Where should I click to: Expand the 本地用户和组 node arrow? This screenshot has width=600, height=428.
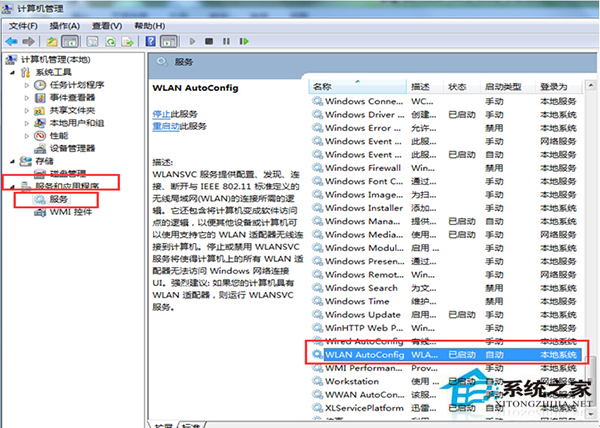coord(27,123)
